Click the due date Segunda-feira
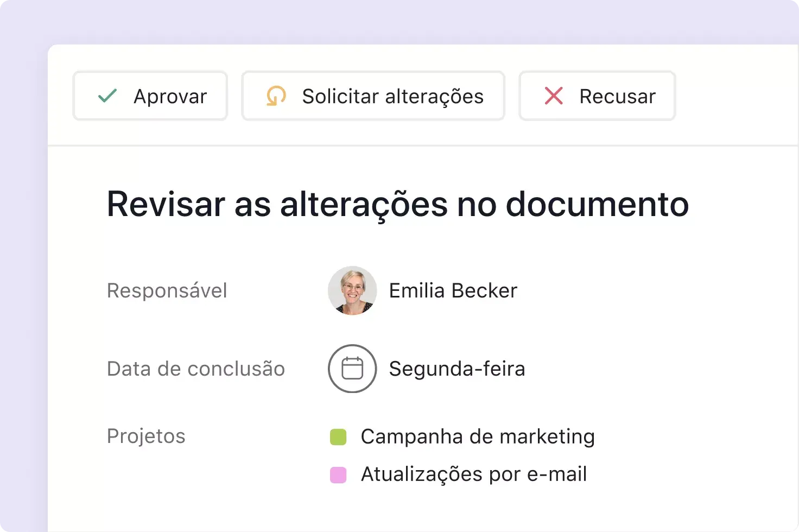This screenshot has height=532, width=799. tap(456, 369)
